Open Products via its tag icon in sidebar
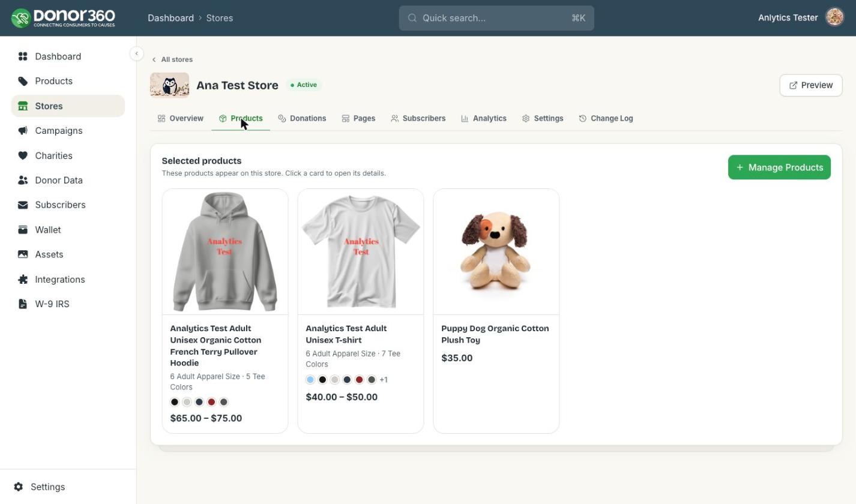 [23, 81]
